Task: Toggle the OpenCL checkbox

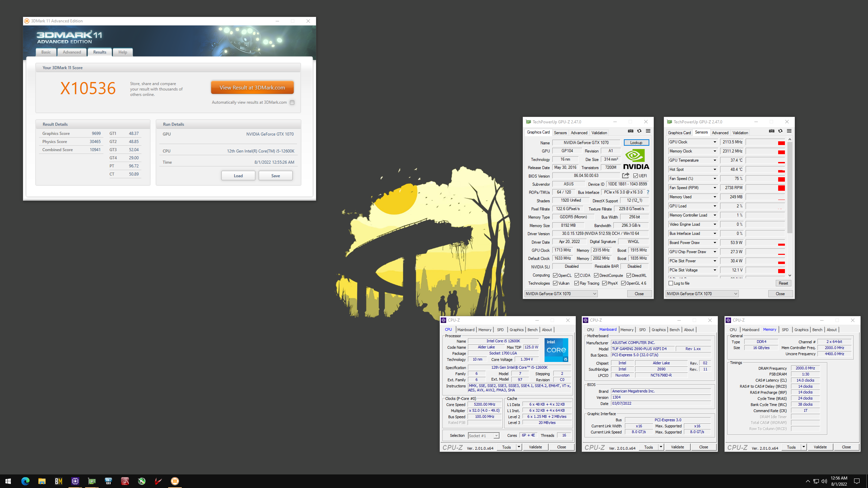Action: 555,276
